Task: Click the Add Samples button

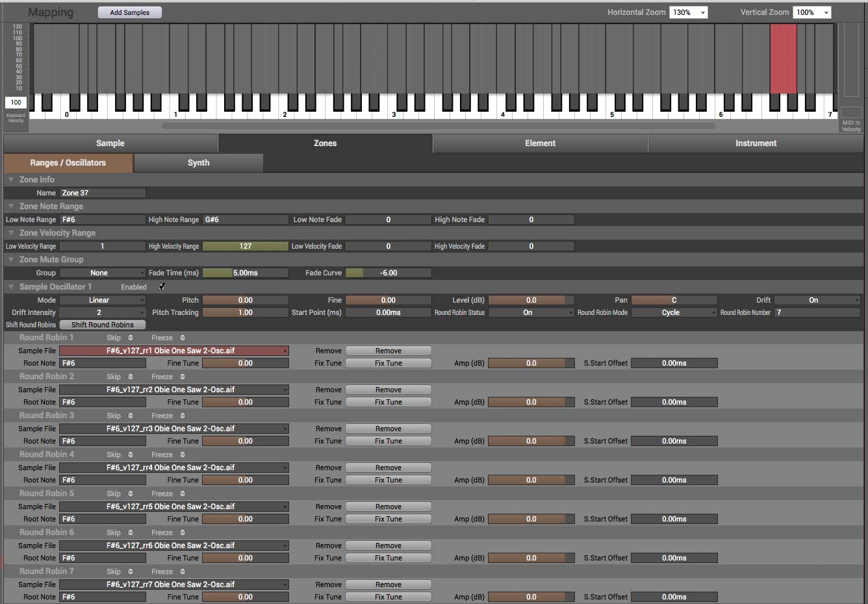Action: pyautogui.click(x=130, y=12)
